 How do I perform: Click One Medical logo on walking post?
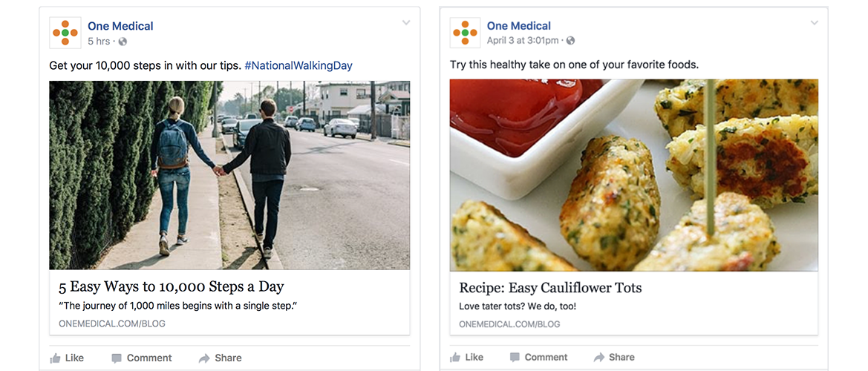(65, 33)
